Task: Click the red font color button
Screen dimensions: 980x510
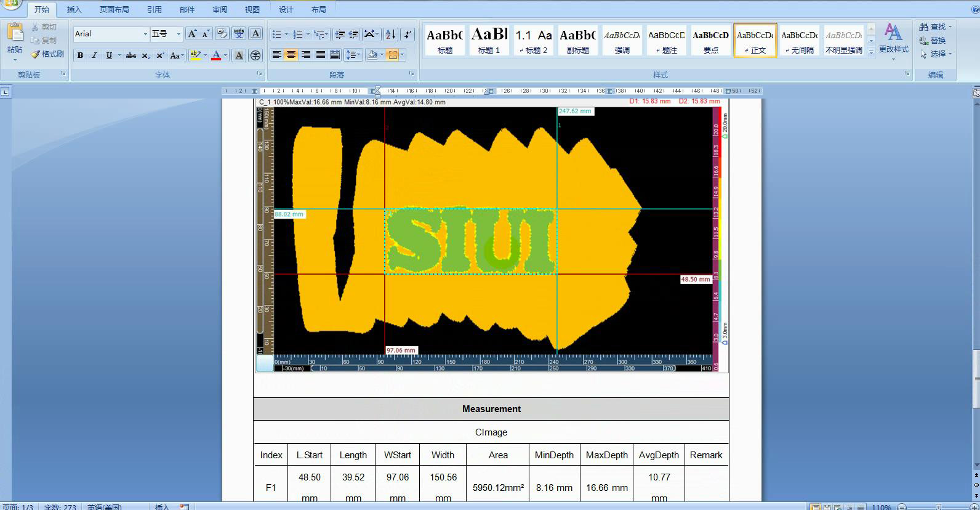Action: 216,55
